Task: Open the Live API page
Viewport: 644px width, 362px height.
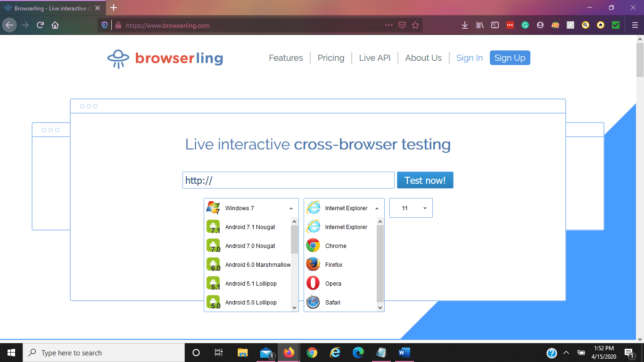Action: coord(375,58)
